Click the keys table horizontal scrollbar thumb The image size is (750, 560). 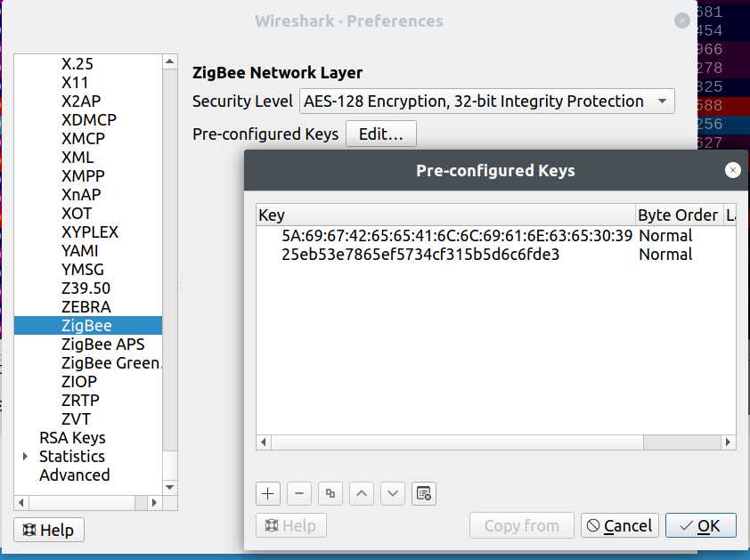click(457, 442)
